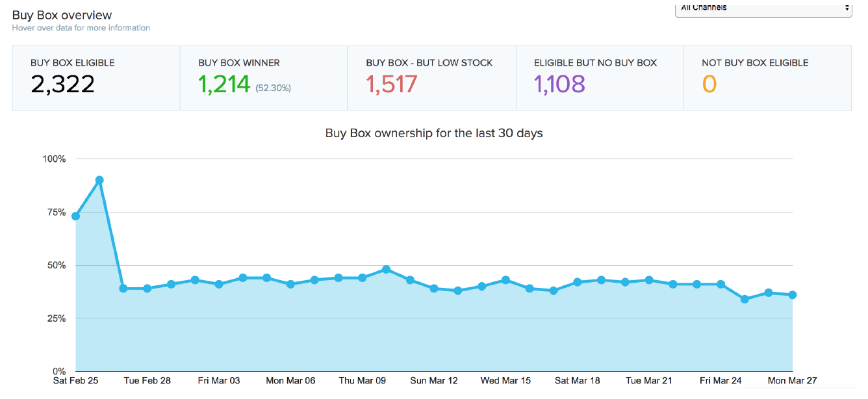Click the purple 1,108 number

tap(559, 84)
